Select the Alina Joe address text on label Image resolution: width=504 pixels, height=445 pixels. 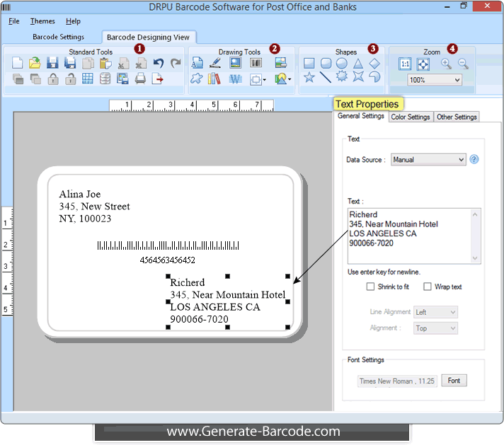coord(94,207)
